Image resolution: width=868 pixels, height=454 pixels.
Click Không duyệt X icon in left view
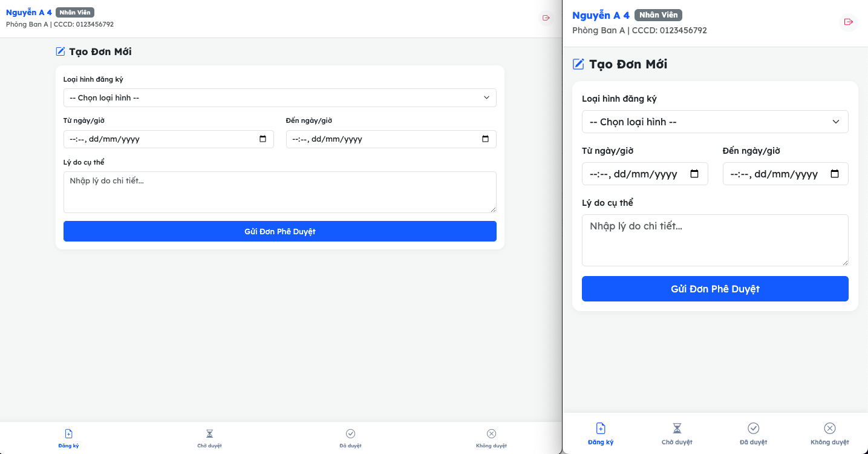pos(491,433)
